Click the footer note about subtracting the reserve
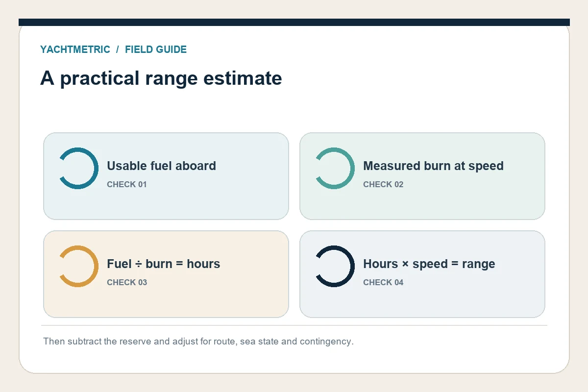The image size is (588, 392). tap(198, 341)
